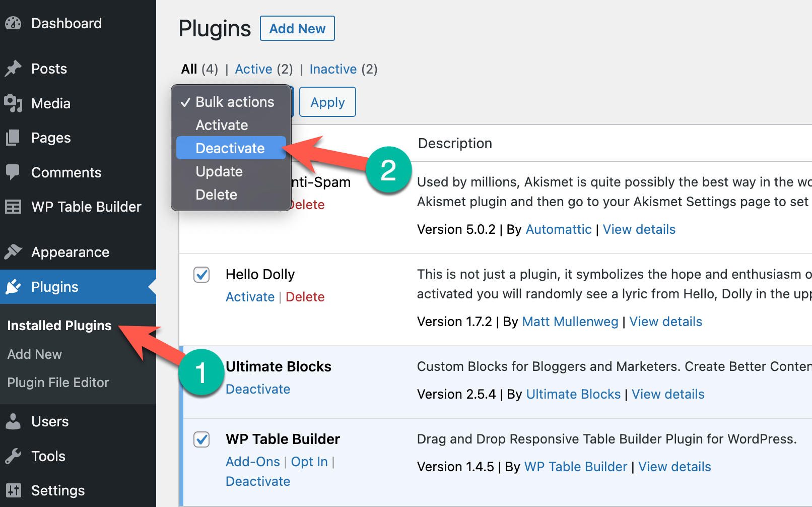Select the Posts pushpin icon

(15, 69)
